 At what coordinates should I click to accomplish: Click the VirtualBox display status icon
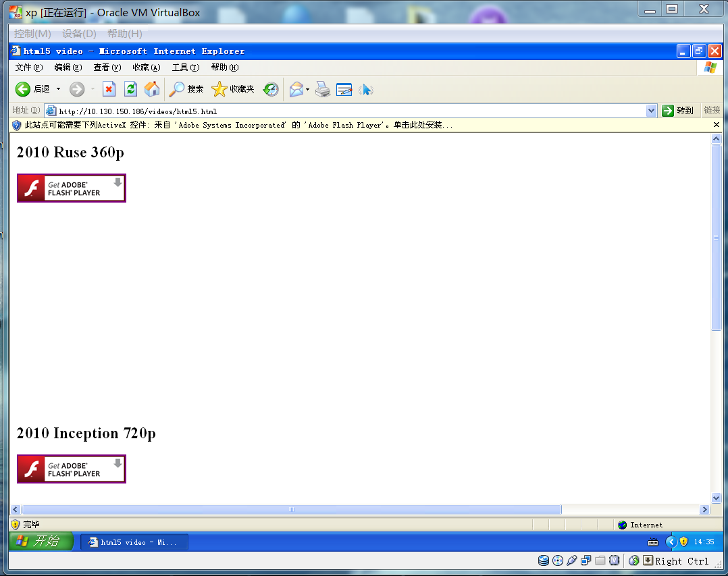pos(615,560)
